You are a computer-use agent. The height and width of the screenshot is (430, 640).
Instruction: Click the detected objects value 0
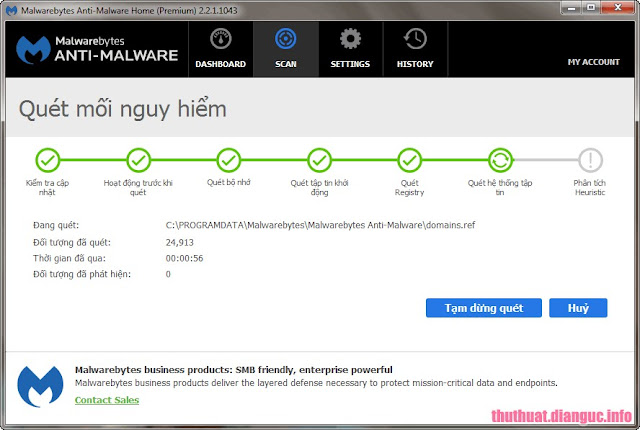pos(168,274)
